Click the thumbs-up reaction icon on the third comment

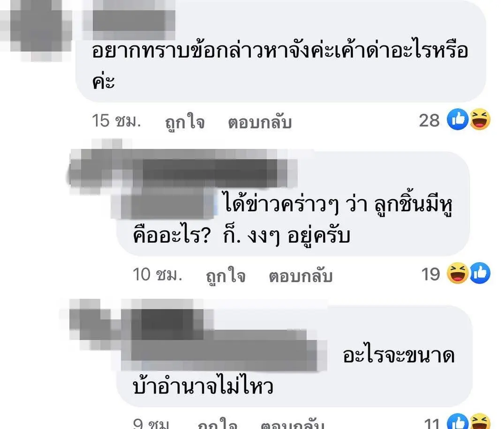click(x=458, y=422)
